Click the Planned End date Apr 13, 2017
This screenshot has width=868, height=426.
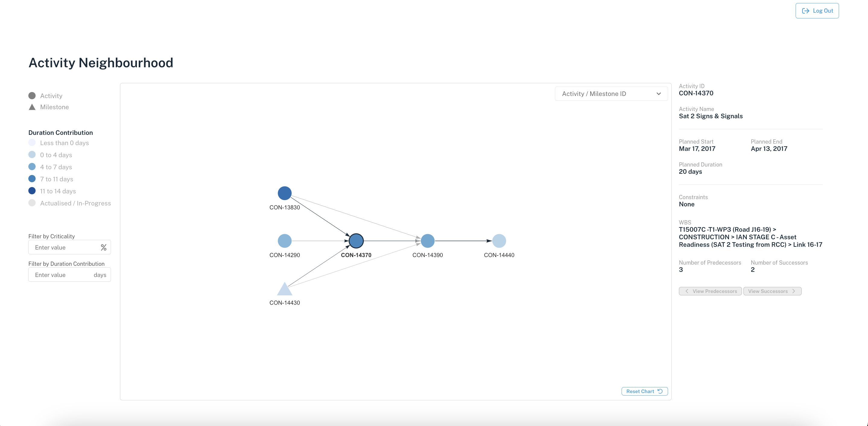pos(769,149)
